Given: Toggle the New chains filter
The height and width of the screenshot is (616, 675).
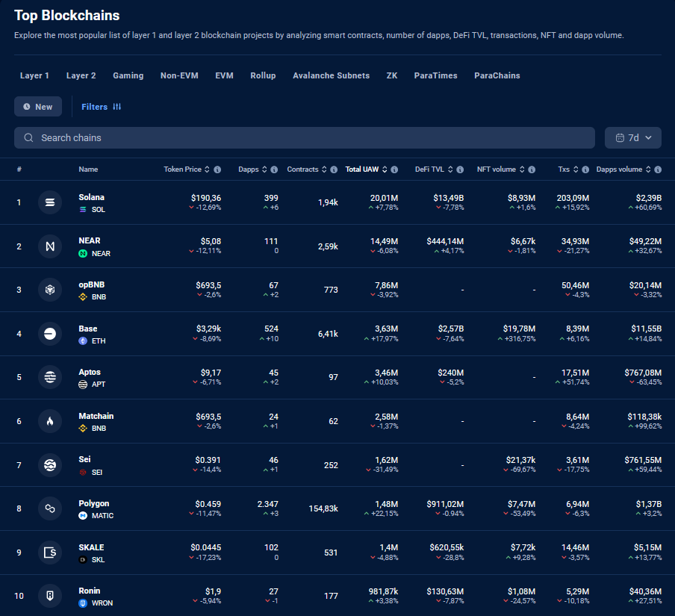Looking at the screenshot, I should click(x=38, y=107).
